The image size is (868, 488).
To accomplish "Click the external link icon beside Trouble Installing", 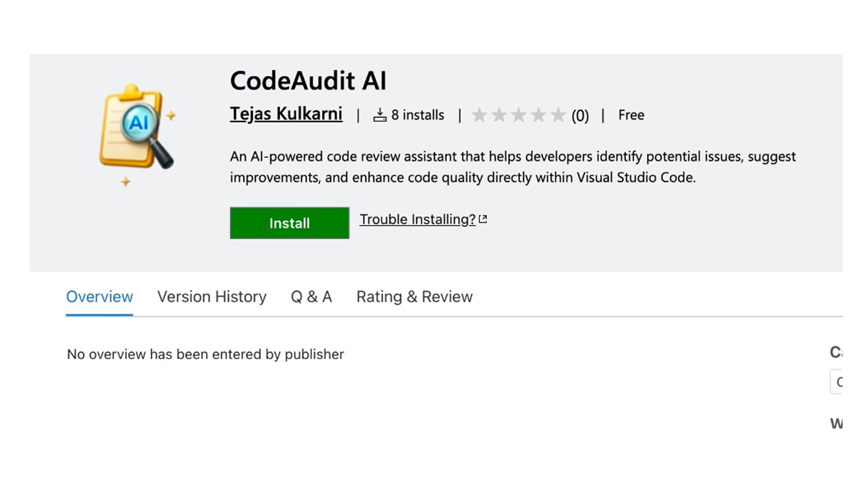I will pos(483,219).
